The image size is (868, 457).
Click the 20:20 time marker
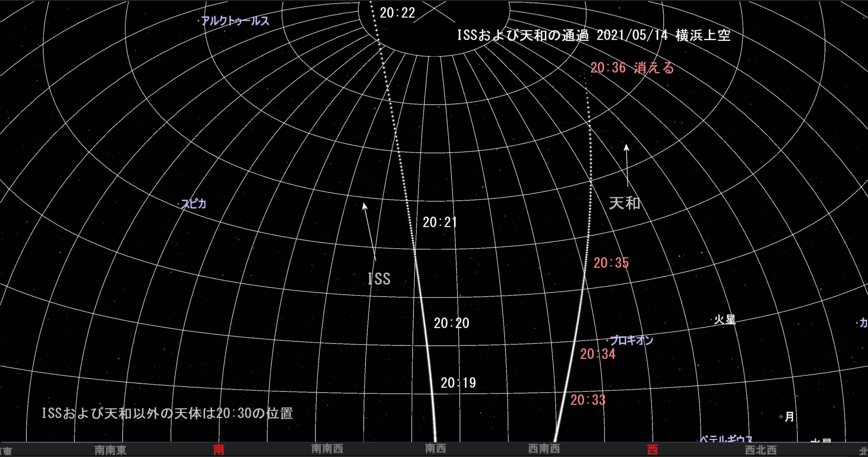click(451, 323)
